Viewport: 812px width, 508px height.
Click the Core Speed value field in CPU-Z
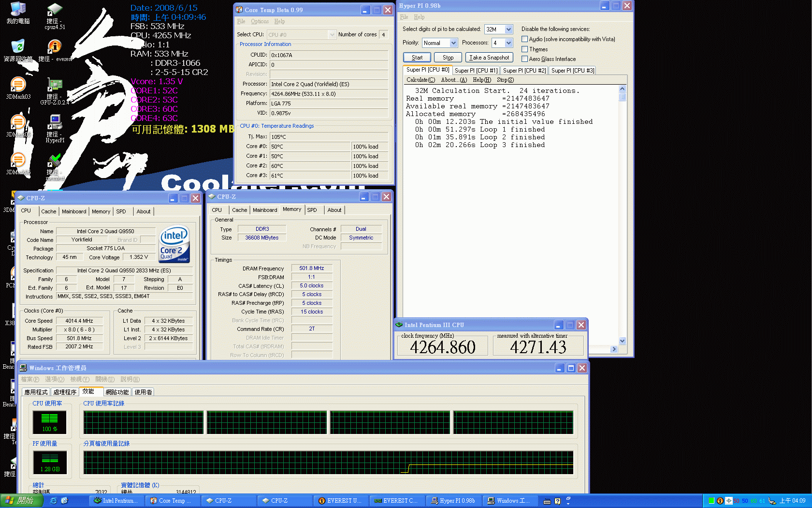[x=79, y=321]
